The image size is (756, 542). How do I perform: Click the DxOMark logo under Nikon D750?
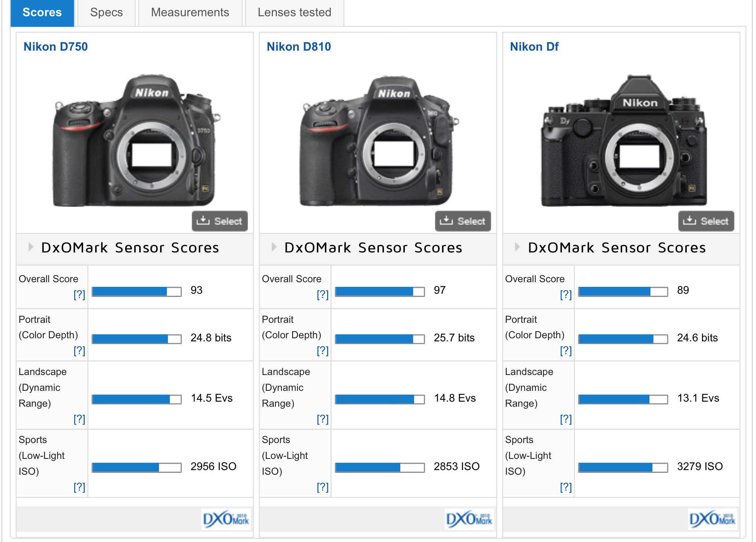226,519
